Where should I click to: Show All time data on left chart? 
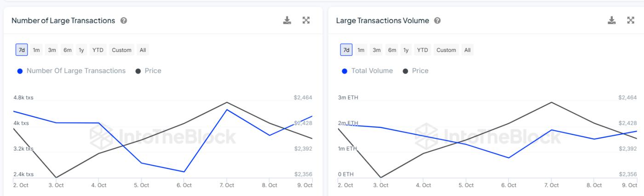(143, 50)
